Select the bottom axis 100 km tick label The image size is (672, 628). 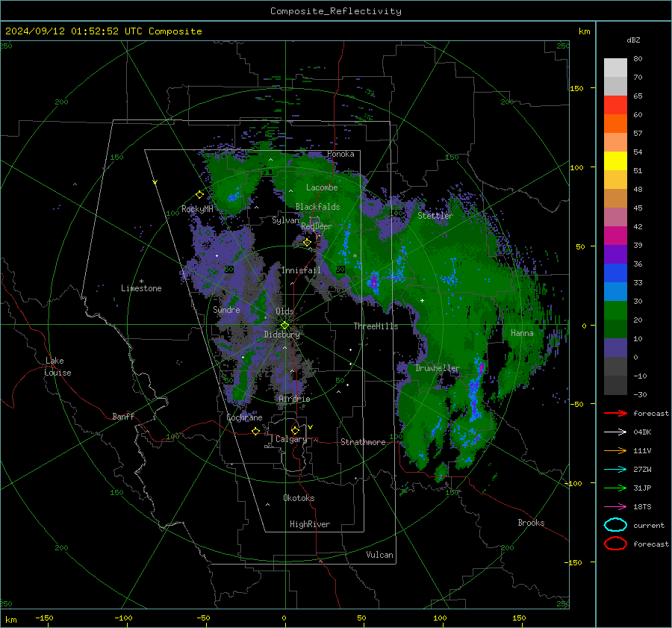click(440, 618)
